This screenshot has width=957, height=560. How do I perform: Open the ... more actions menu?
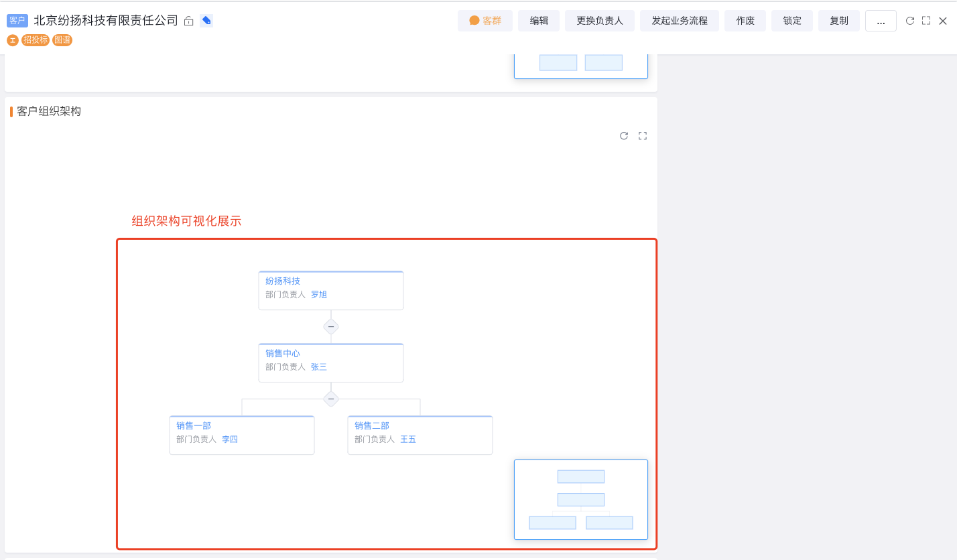pyautogui.click(x=881, y=20)
